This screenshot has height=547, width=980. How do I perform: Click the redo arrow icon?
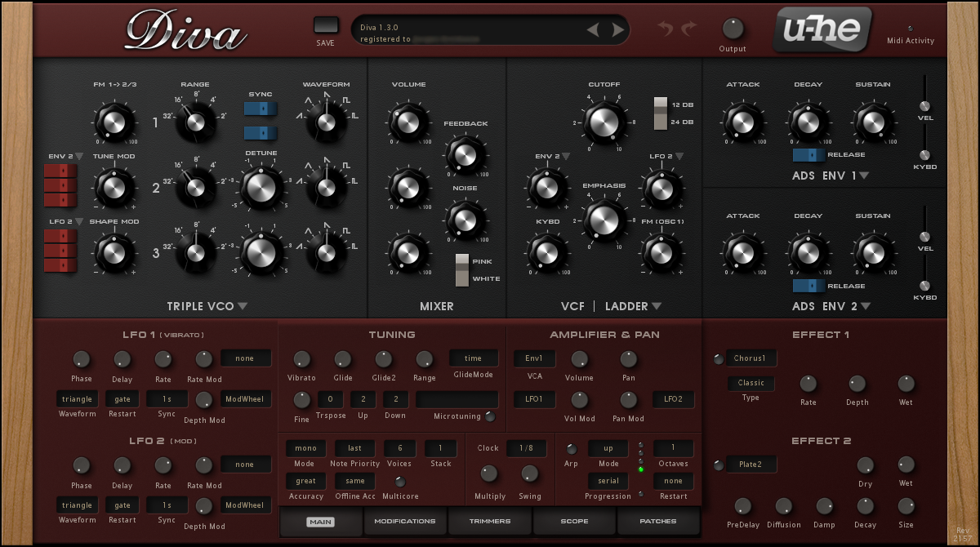(x=689, y=29)
